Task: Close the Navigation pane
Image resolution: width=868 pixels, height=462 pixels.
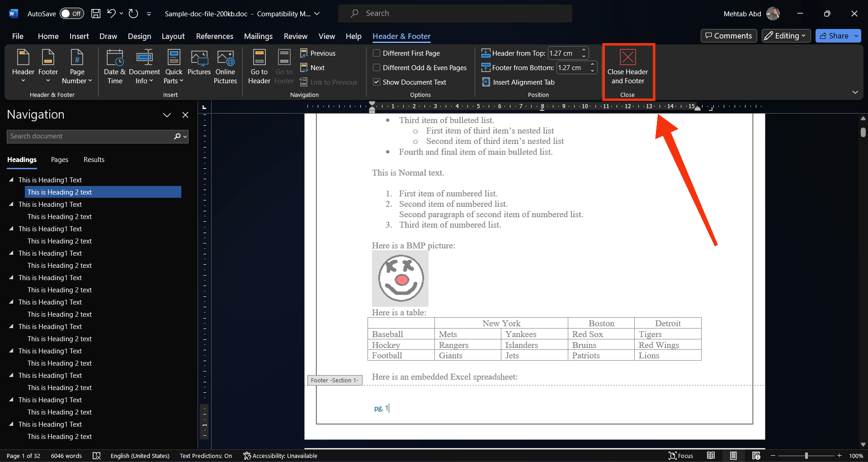Action: click(185, 115)
